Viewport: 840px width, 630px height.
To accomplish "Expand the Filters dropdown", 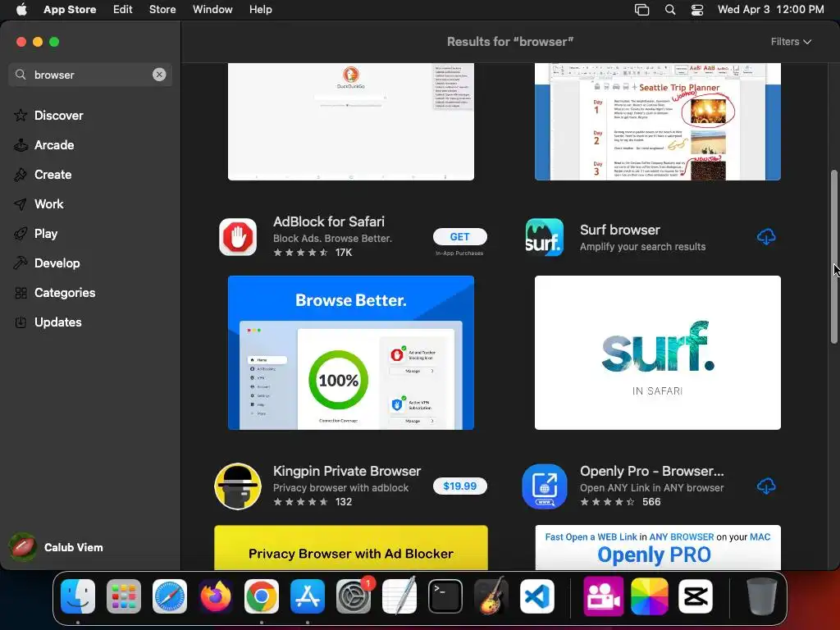I will [791, 42].
